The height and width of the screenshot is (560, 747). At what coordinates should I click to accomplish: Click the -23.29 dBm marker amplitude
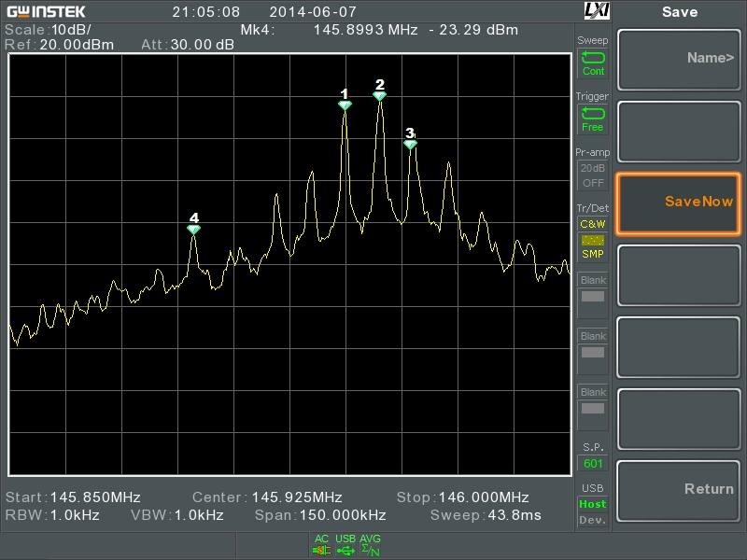473,30
